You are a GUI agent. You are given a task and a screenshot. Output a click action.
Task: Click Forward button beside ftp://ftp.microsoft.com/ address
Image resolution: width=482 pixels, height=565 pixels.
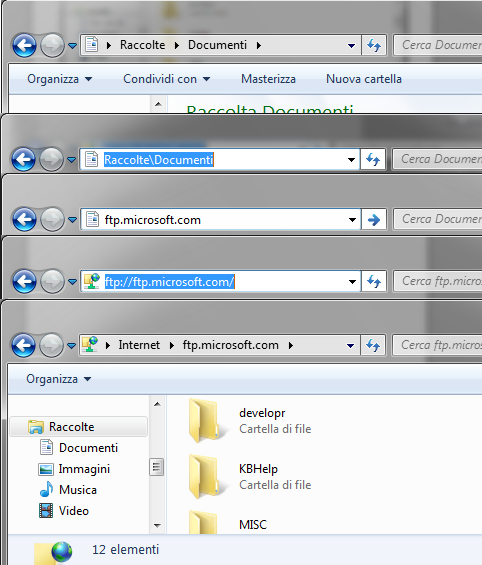pos(52,281)
